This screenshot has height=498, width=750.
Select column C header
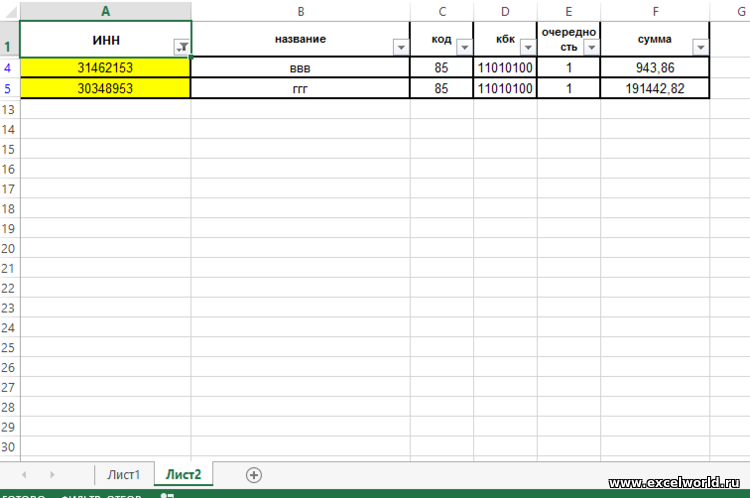[x=442, y=11]
